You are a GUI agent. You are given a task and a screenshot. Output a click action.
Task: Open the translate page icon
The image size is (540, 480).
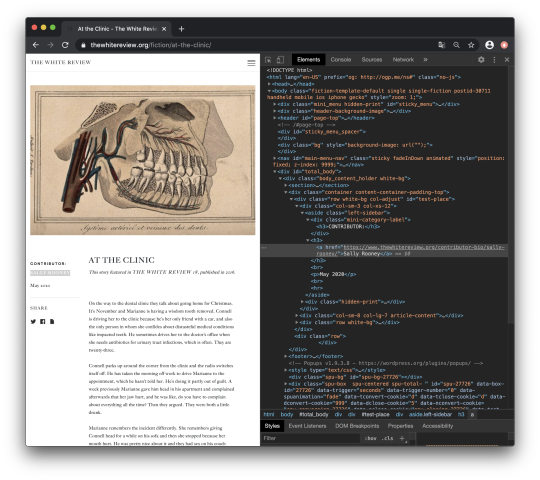point(442,45)
